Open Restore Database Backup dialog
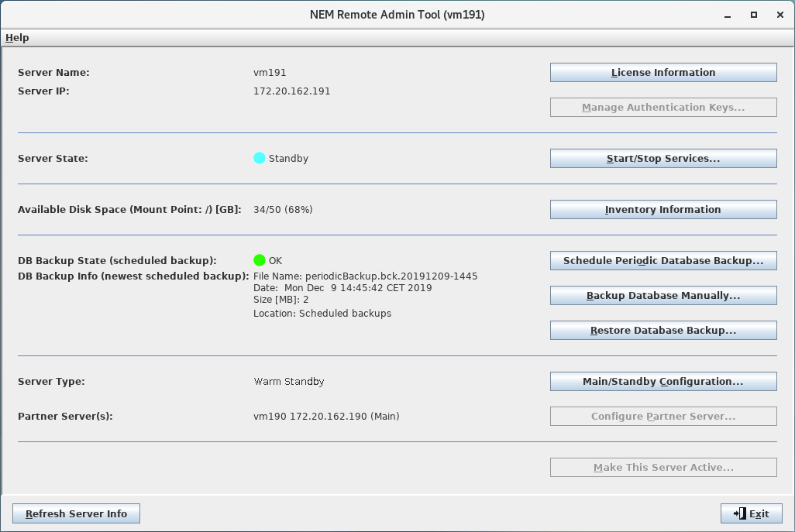Viewport: 795px width, 532px height. tap(663, 330)
